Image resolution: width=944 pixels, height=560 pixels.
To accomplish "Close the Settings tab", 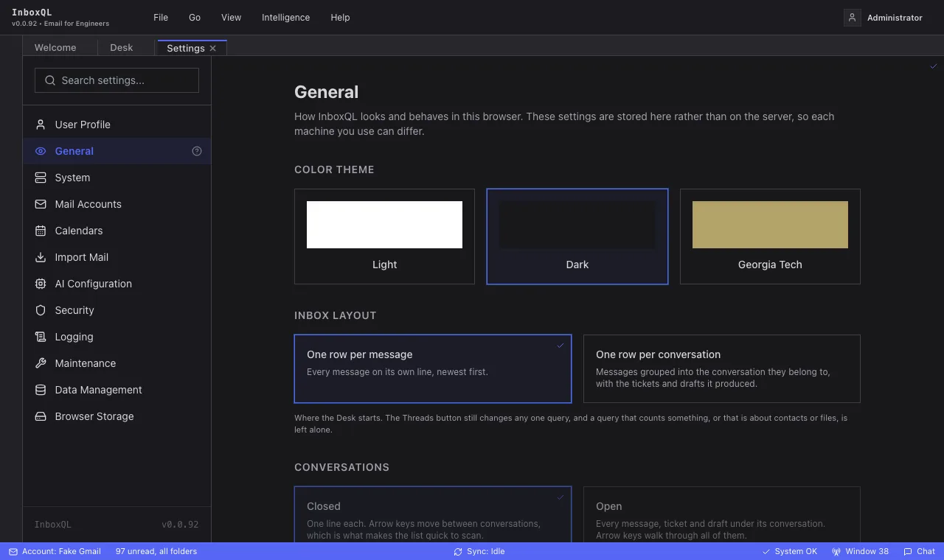I will pyautogui.click(x=213, y=48).
